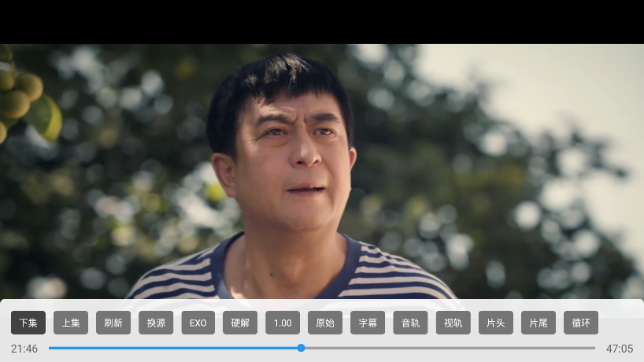Tap the video to hide controls
Screen dimensions: 644x362
322,172
